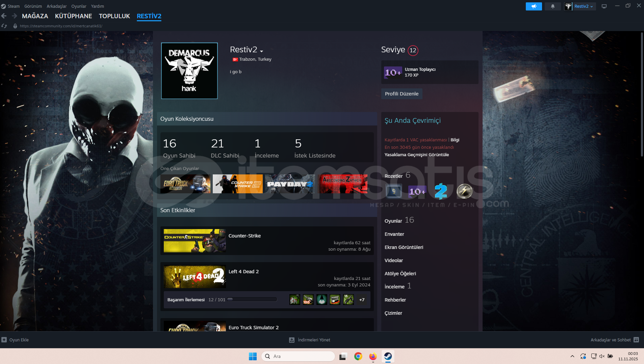Select the RESTİV2 profile tab
This screenshot has height=364, width=644.
click(x=149, y=16)
